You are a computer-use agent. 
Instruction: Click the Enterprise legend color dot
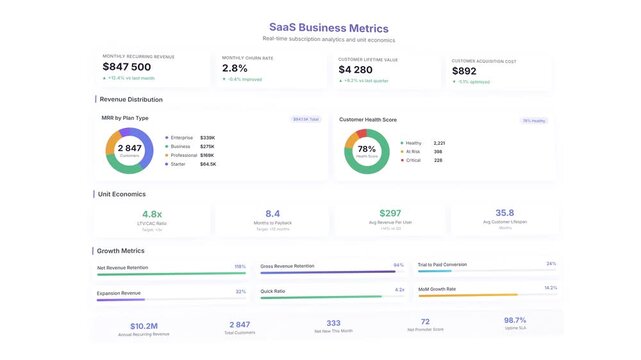point(166,138)
